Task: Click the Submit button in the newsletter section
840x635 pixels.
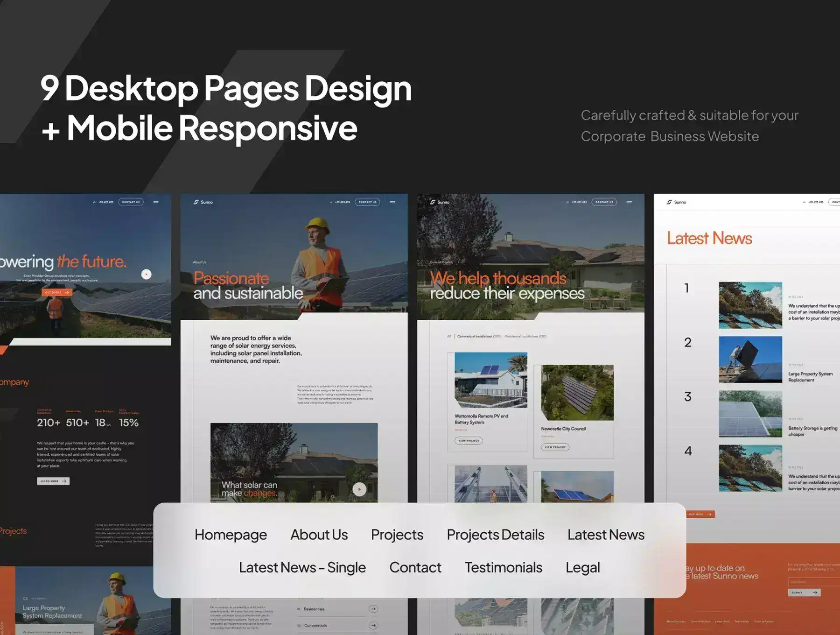Action: pyautogui.click(x=804, y=593)
